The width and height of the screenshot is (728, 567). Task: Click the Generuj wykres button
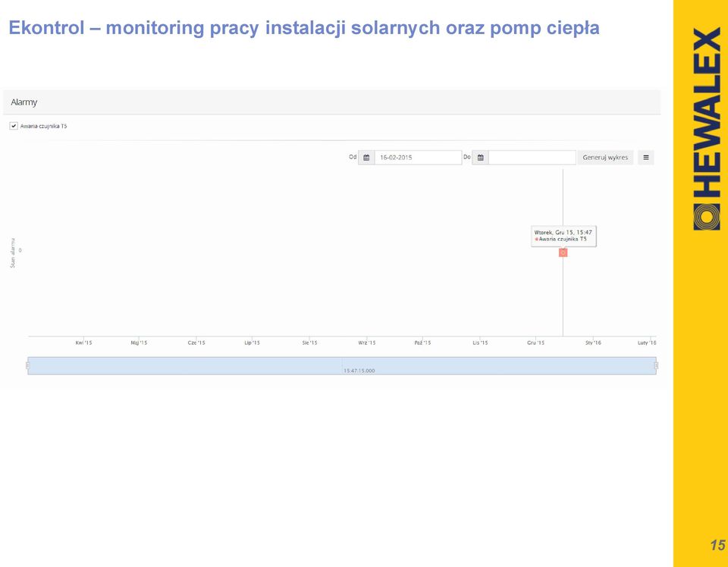point(605,158)
